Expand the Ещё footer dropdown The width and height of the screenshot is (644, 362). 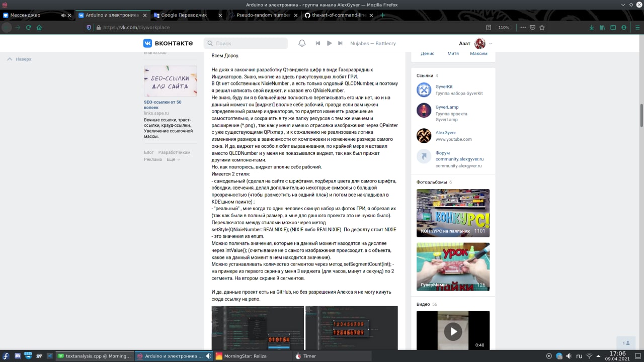[x=173, y=159]
